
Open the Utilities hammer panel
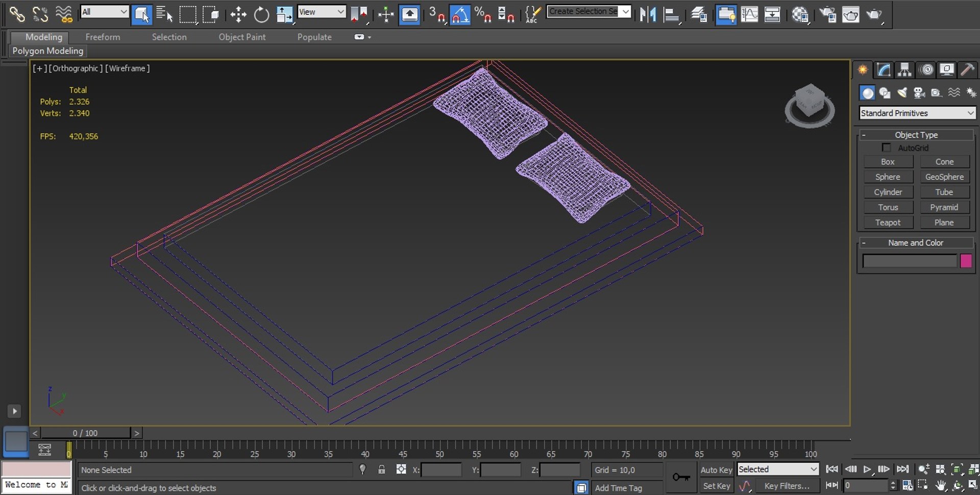967,69
